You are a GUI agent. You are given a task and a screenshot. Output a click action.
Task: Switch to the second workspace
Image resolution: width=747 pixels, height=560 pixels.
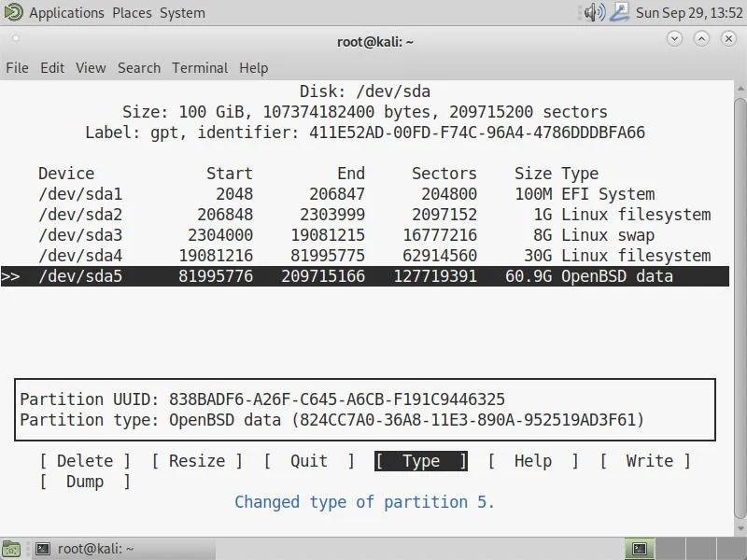tap(669, 549)
